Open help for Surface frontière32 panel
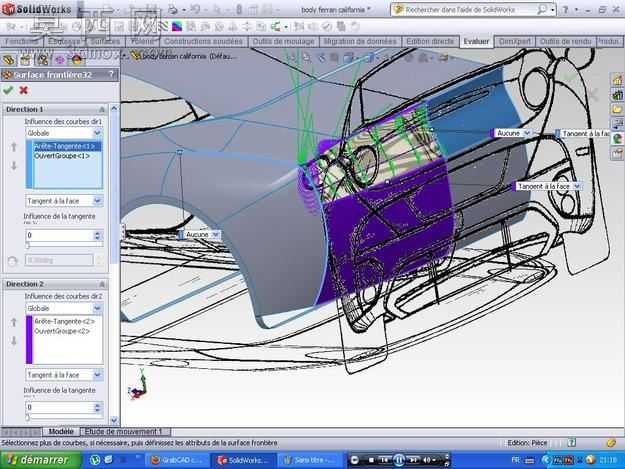This screenshot has height=469, width=625. click(x=111, y=75)
